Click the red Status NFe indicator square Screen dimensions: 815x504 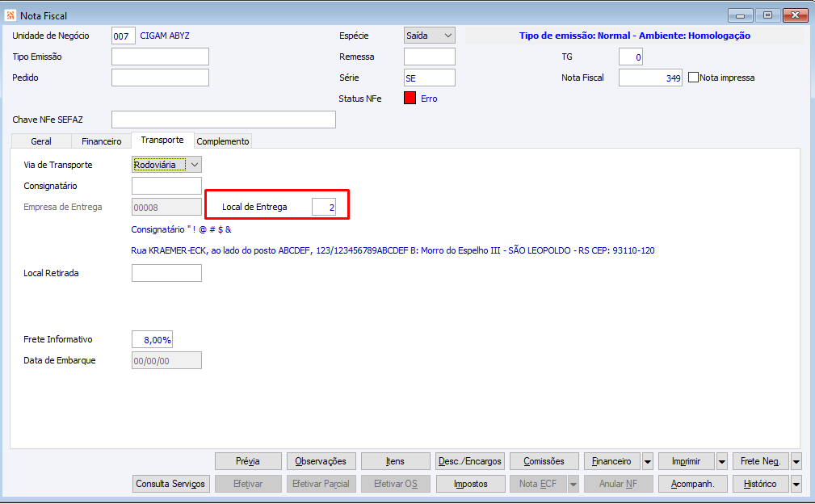pyautogui.click(x=410, y=99)
